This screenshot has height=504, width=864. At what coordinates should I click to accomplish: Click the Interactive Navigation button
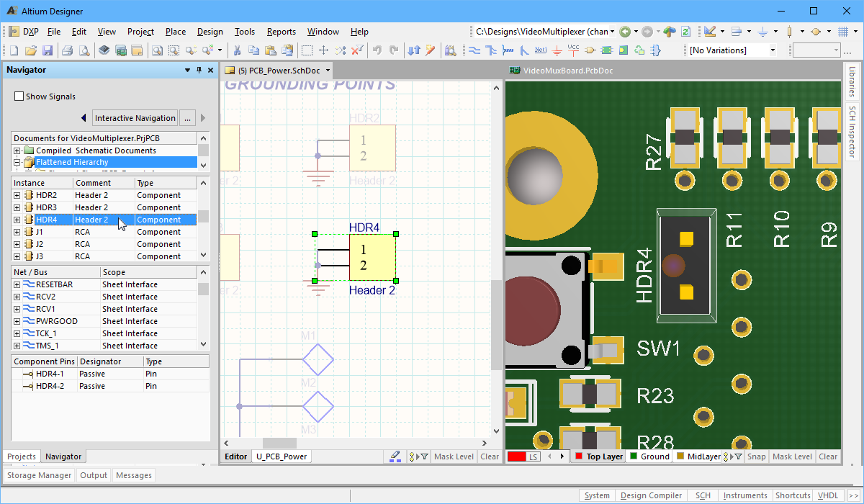pyautogui.click(x=135, y=118)
